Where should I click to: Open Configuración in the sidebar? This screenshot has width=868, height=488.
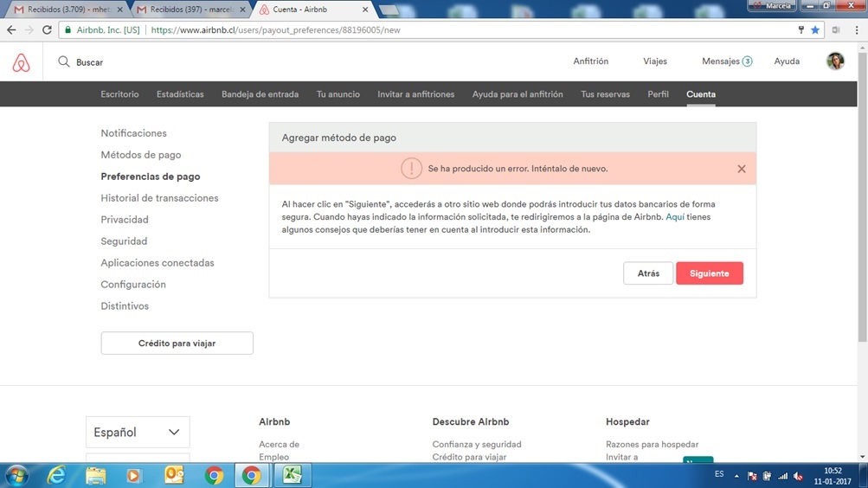pos(133,285)
